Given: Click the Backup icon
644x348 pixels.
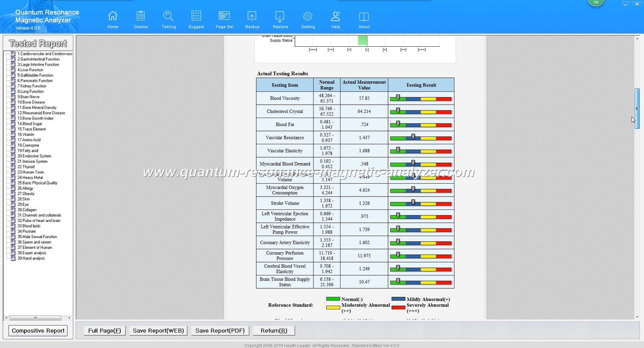Looking at the screenshot, I should click(252, 16).
